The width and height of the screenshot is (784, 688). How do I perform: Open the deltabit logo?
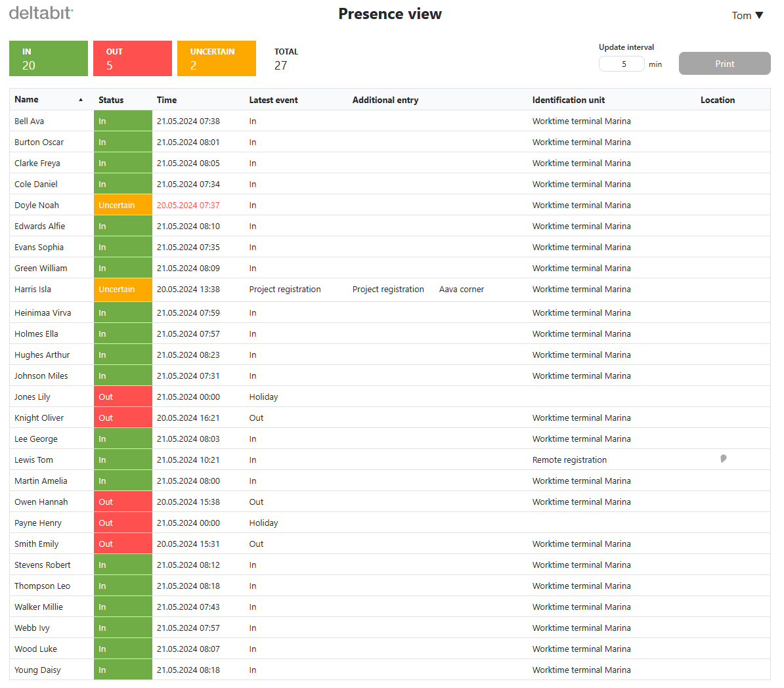(x=41, y=12)
